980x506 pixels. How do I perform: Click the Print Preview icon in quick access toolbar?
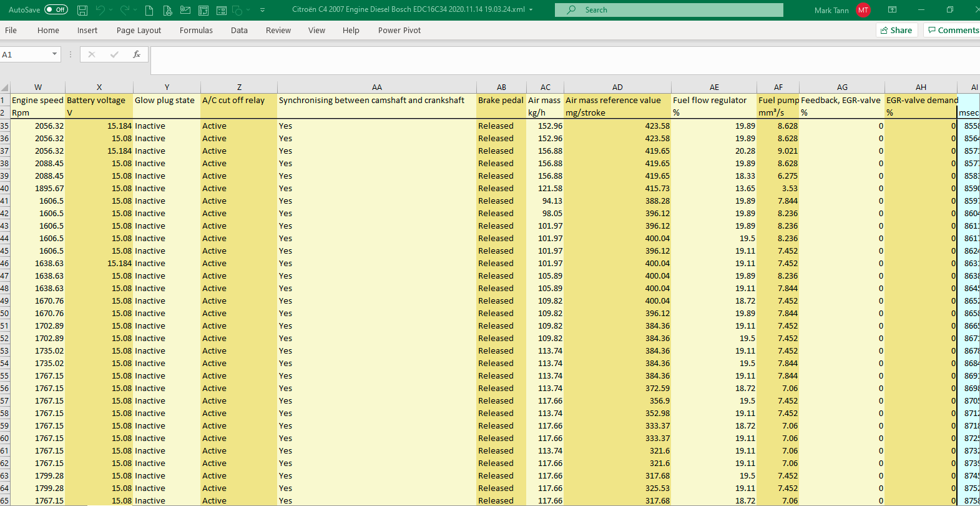coord(167,10)
